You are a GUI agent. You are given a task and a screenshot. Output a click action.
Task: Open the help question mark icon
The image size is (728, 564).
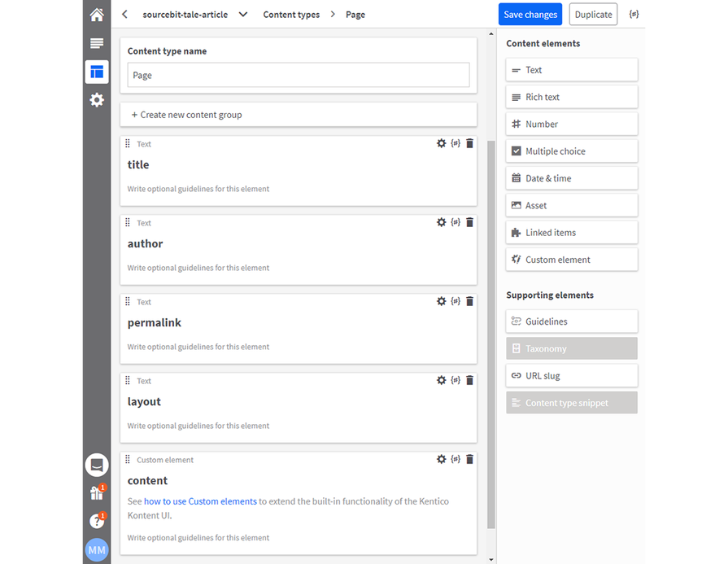pos(97,521)
